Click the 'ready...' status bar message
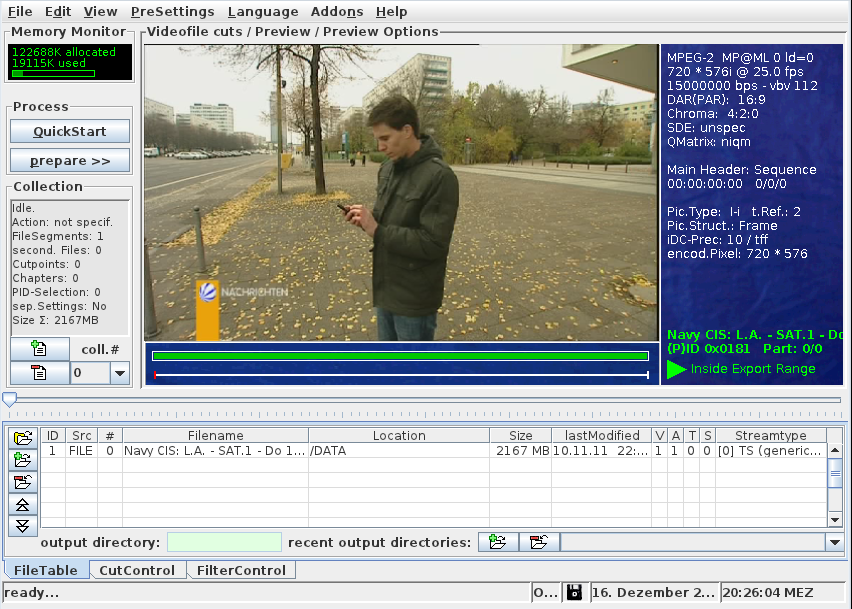852x609 pixels. (32, 592)
